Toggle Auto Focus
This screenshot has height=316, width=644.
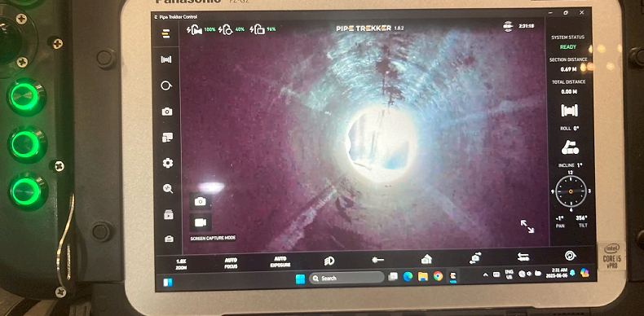pos(231,262)
